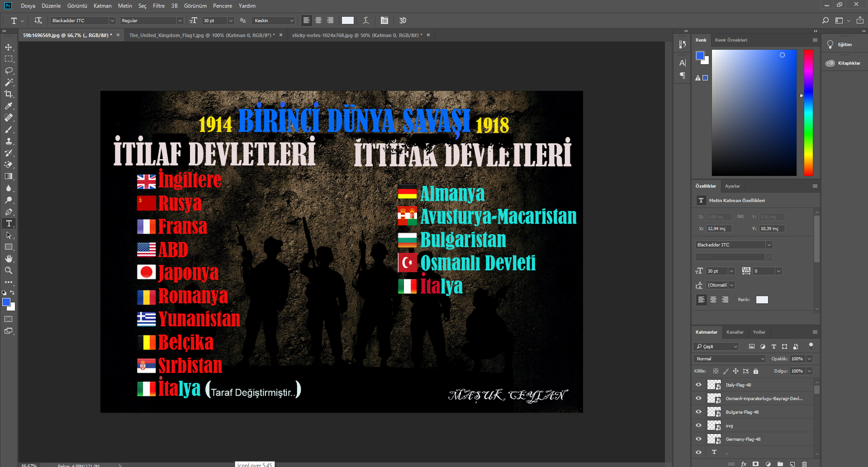Click the delete layer trash icon
This screenshot has width=868, height=467.
804,464
